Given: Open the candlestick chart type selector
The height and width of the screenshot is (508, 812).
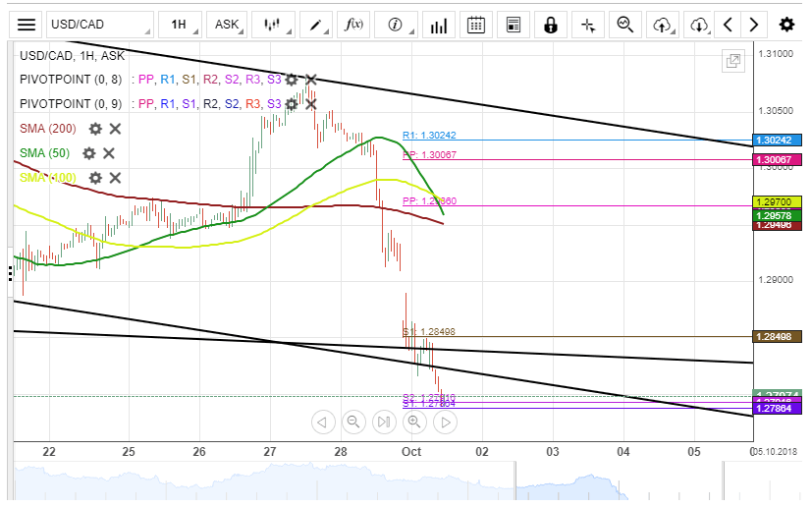Looking at the screenshot, I should pyautogui.click(x=273, y=25).
